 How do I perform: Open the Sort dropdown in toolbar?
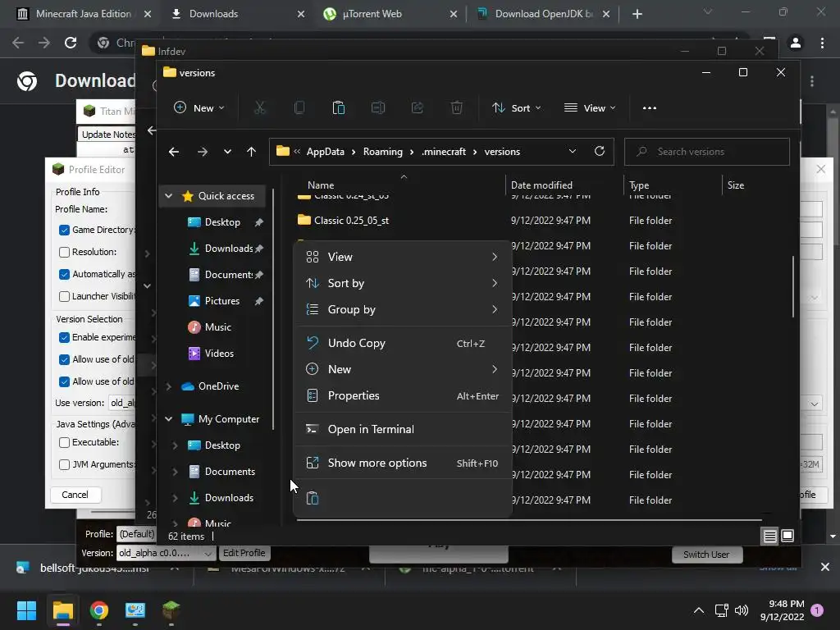point(517,108)
